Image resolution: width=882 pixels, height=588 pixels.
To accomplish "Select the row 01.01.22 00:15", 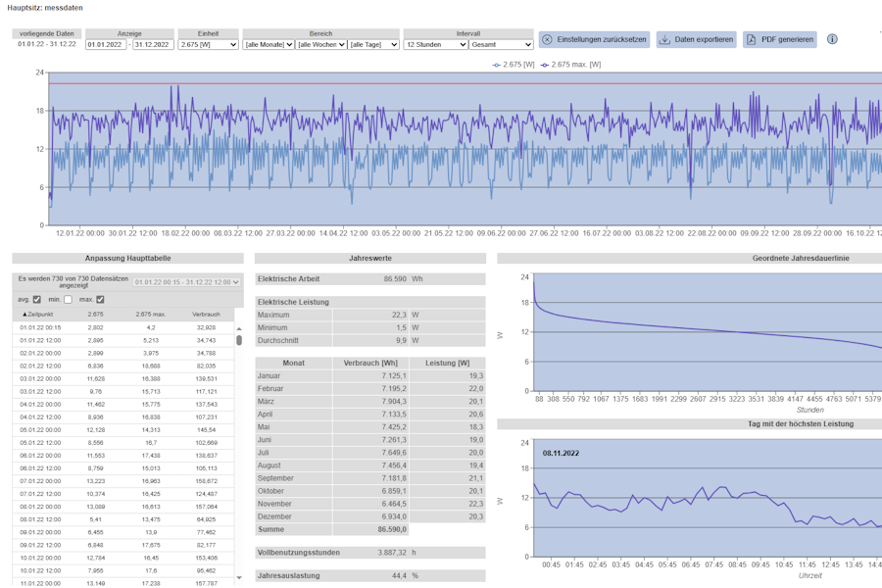I will pyautogui.click(x=123, y=327).
